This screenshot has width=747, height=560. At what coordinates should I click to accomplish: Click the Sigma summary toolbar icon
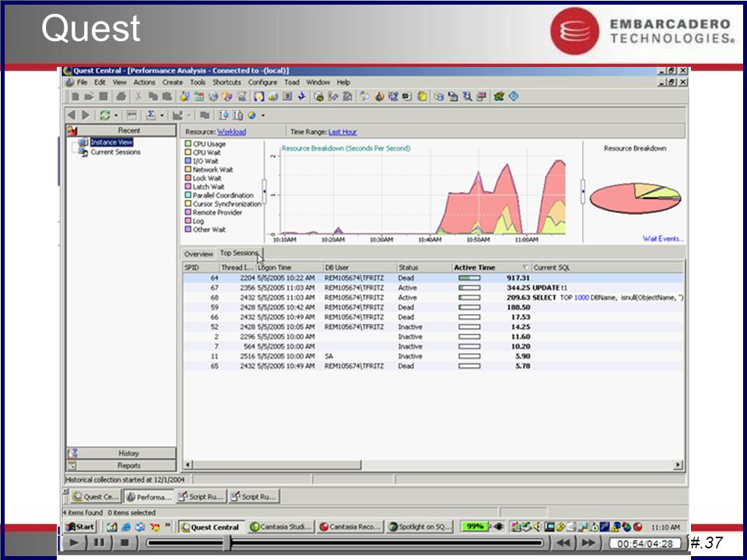coord(150,115)
